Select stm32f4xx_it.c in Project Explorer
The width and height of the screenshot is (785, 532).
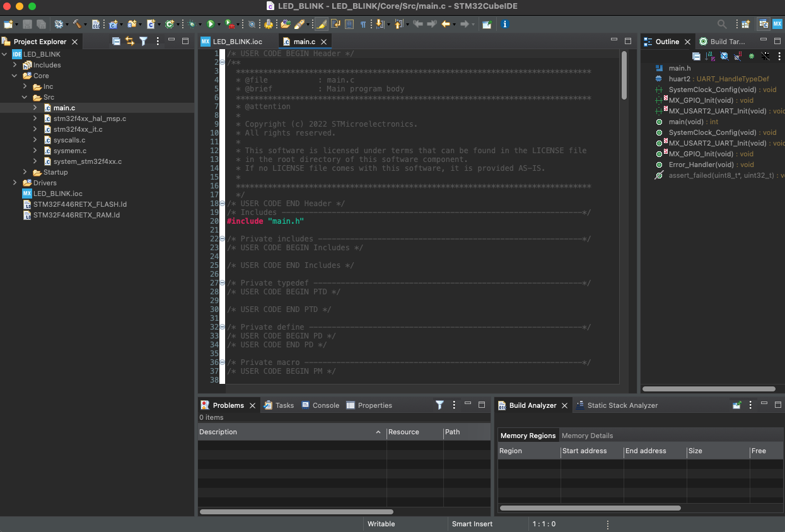(x=78, y=129)
